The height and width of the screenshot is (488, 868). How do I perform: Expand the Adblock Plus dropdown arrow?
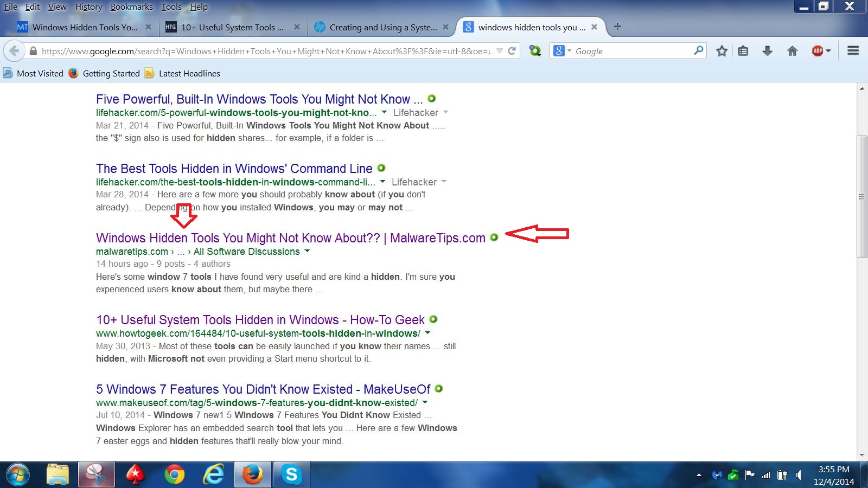click(x=828, y=51)
